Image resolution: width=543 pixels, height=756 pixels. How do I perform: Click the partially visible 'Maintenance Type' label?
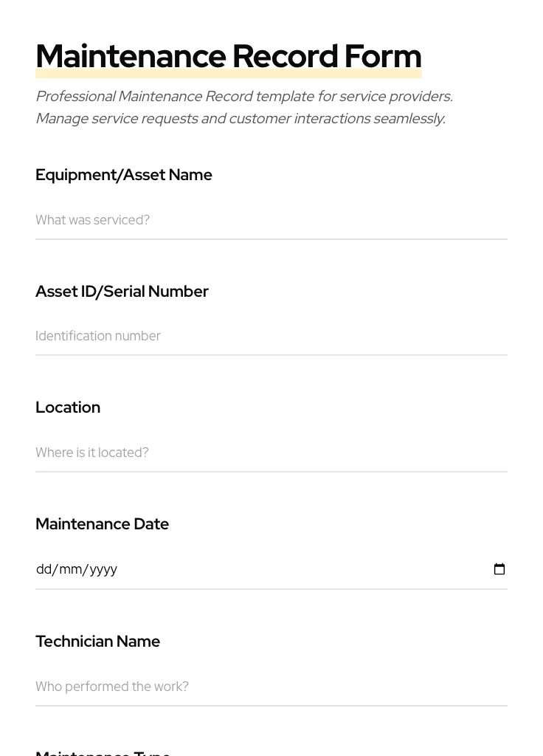click(103, 752)
